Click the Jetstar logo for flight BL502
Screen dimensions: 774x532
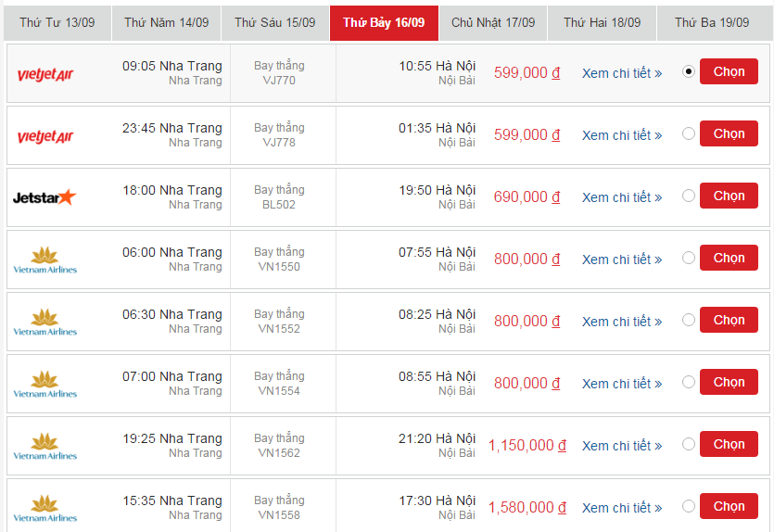point(44,197)
